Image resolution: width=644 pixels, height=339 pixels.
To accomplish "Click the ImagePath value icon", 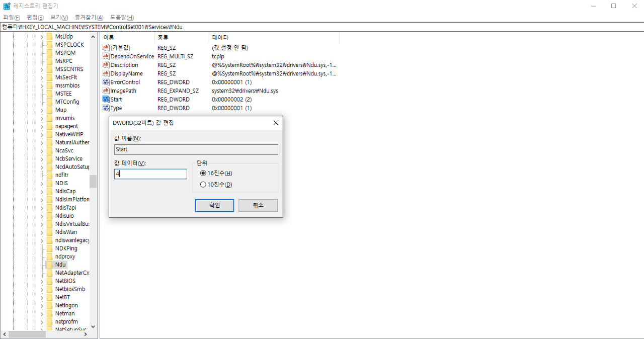I will coord(106,91).
